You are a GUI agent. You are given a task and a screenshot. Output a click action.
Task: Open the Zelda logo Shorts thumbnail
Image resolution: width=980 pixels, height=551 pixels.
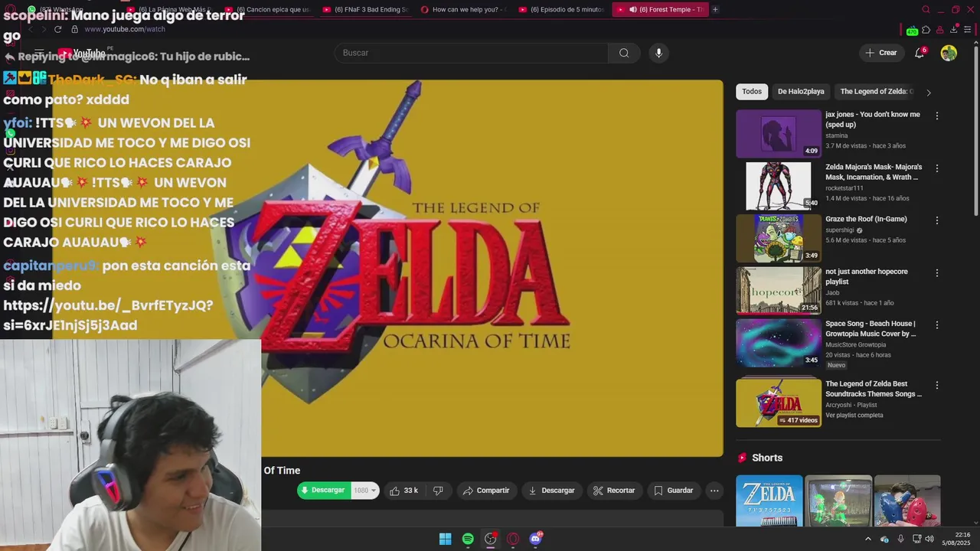click(769, 501)
